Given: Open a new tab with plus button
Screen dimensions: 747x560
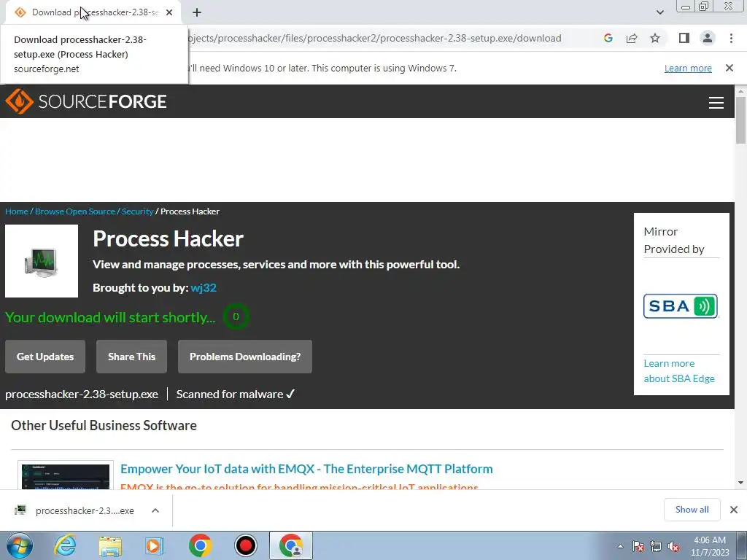Looking at the screenshot, I should (x=197, y=12).
